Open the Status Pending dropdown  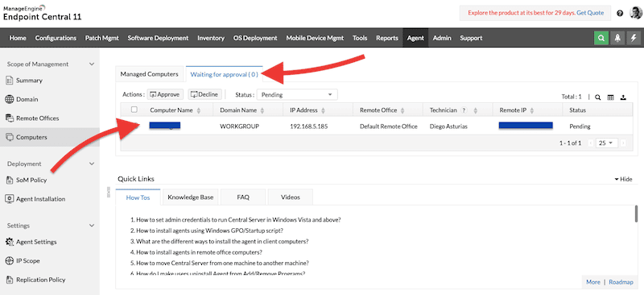pos(297,94)
